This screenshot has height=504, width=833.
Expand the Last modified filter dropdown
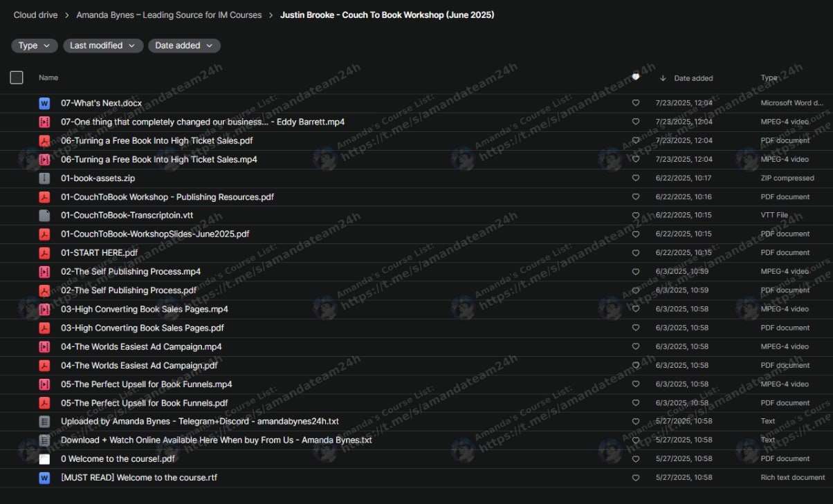(103, 46)
